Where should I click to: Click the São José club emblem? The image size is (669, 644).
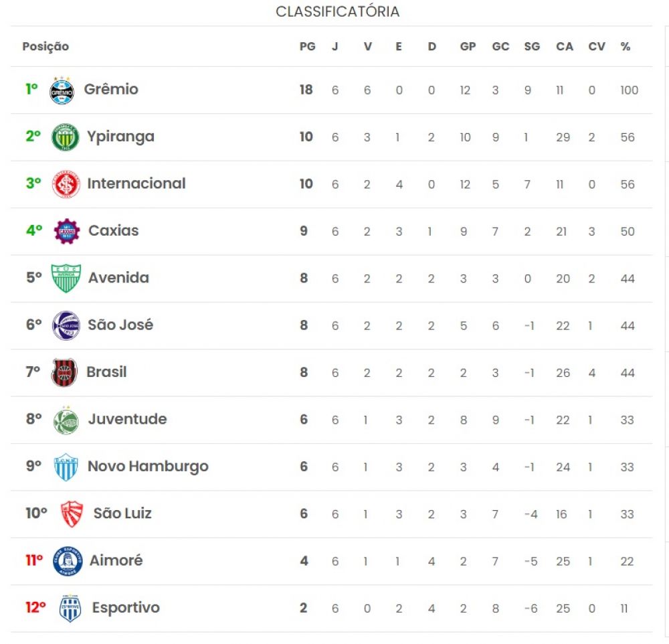click(66, 325)
